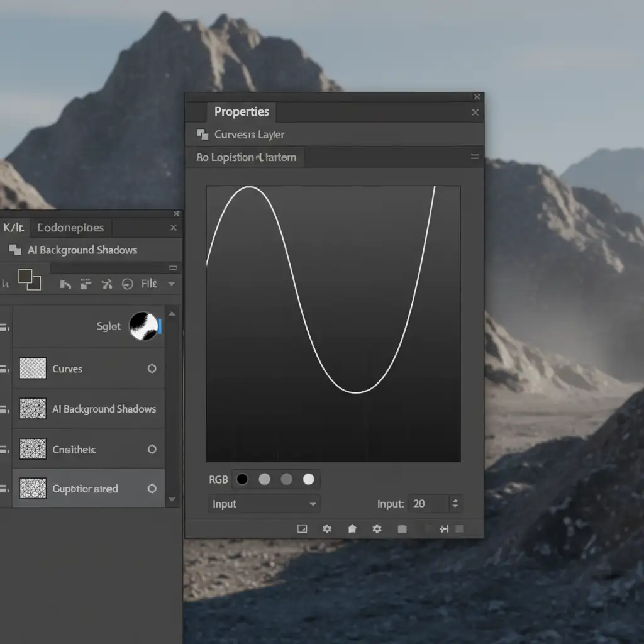Click the crossed-arrows icon in layers toolbar
Image resolution: width=644 pixels, height=644 pixels.
coord(107,284)
